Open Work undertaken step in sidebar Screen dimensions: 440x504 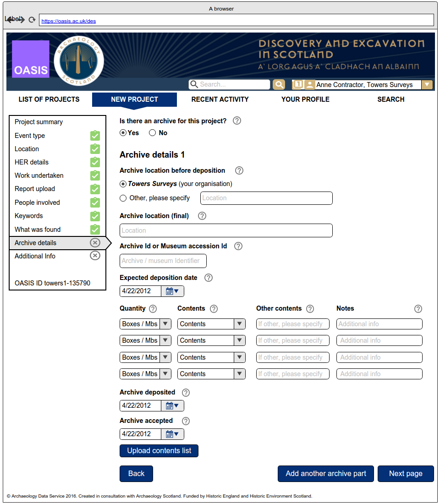pos(39,175)
